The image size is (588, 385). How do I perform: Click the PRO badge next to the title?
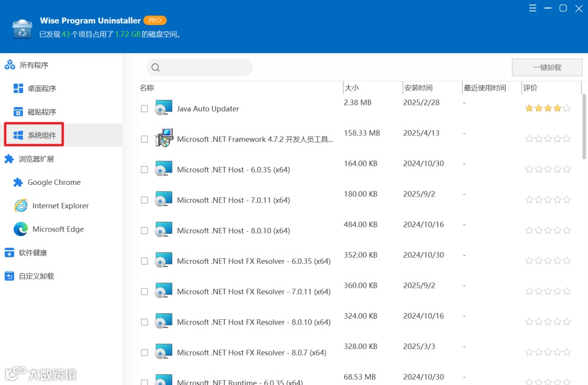(x=155, y=21)
